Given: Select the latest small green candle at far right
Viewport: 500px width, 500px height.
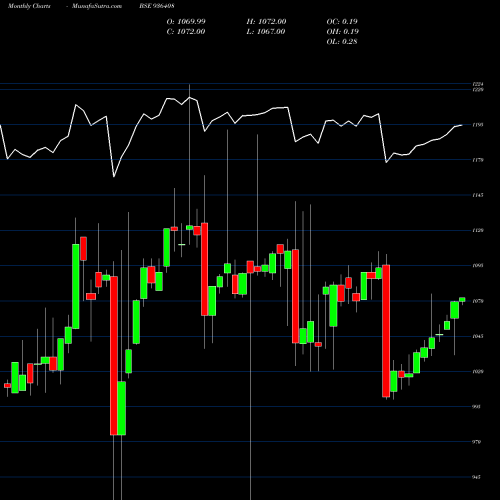Looking at the screenshot, I should pos(462,300).
